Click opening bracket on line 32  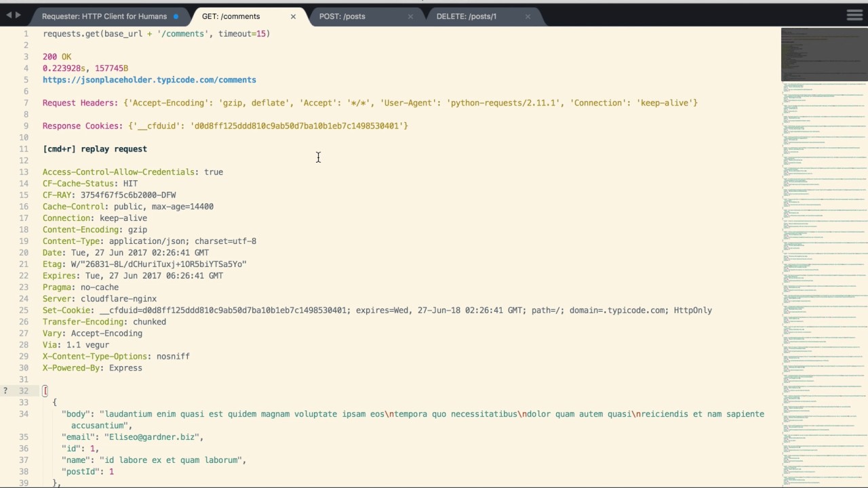[x=45, y=391]
